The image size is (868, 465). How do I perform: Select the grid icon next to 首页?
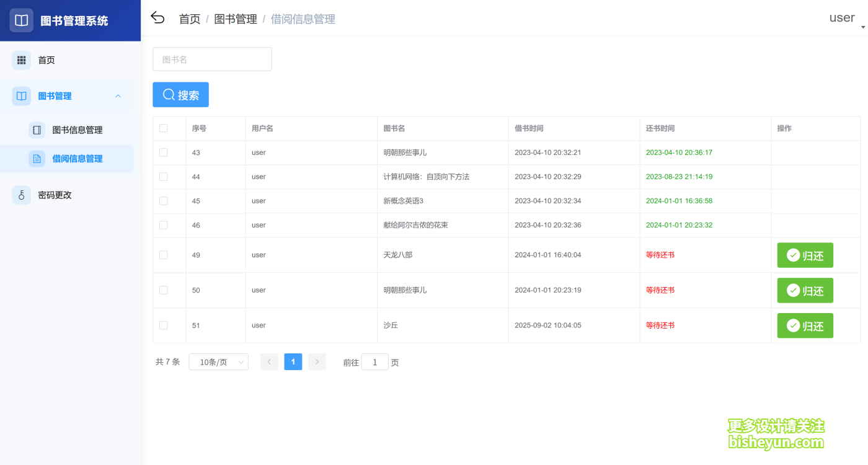coord(21,60)
